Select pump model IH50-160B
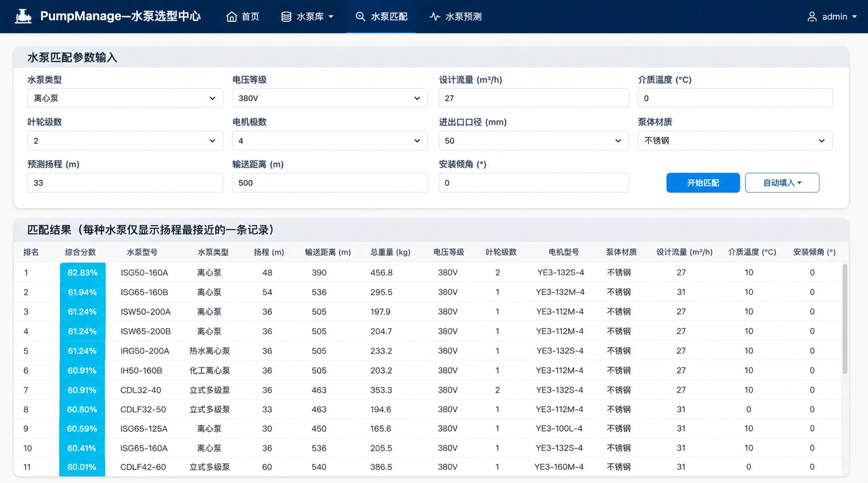 [x=141, y=370]
